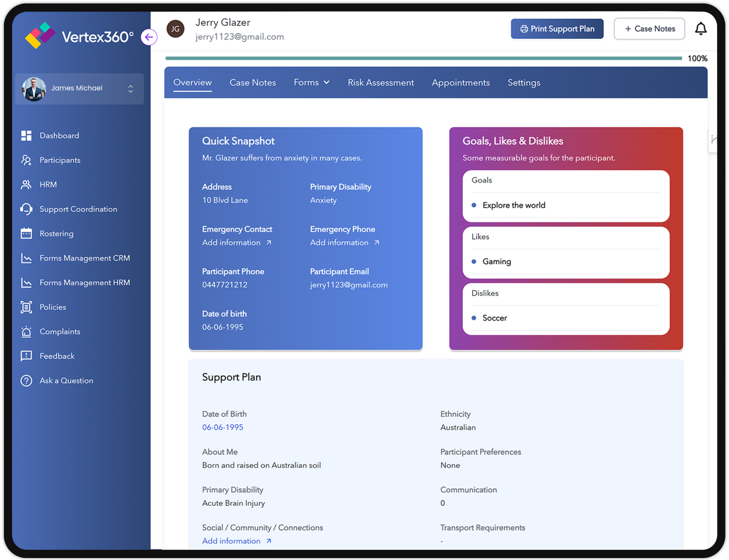Image resolution: width=729 pixels, height=560 pixels.
Task: Switch to the Risk Assessment tab
Action: 380,82
